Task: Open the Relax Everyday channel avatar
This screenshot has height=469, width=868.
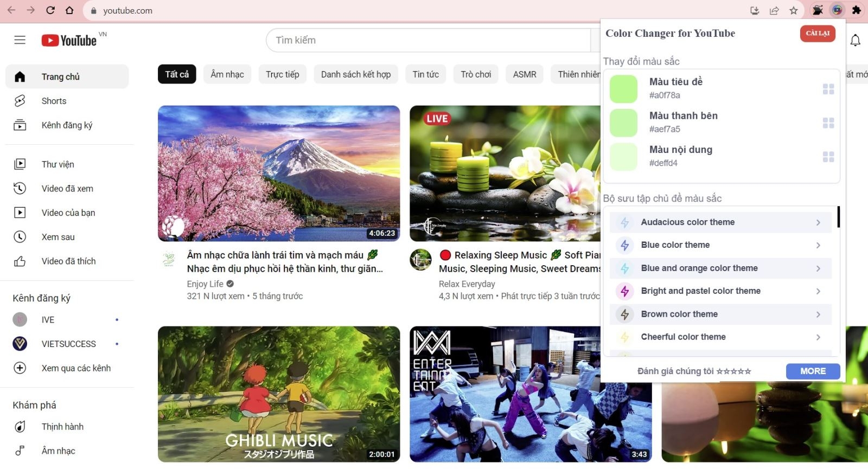Action: [x=420, y=260]
